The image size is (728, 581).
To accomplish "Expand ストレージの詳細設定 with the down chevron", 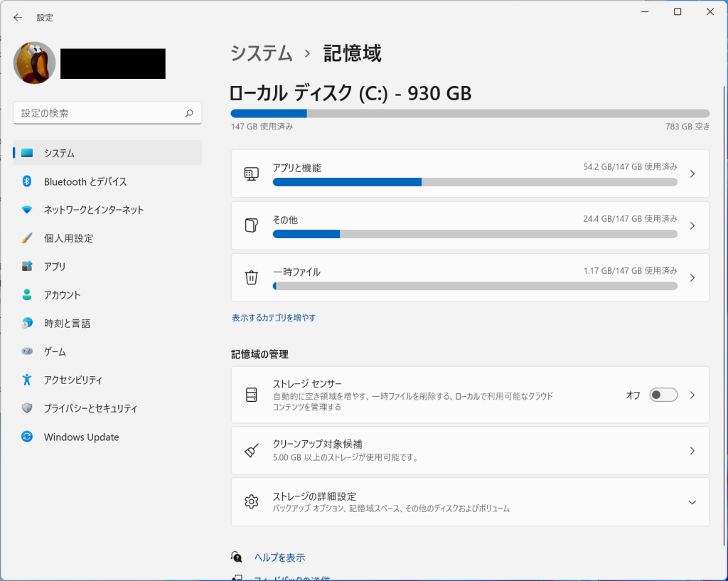I will point(692,502).
